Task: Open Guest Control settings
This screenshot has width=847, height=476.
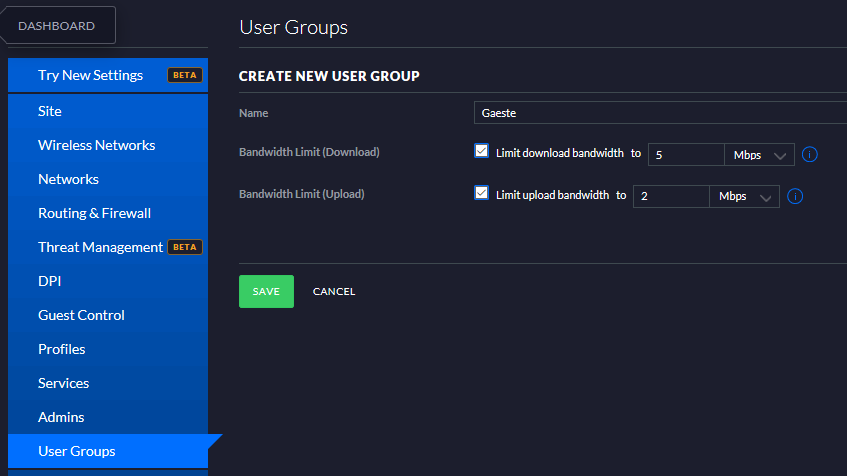Action: [108, 316]
